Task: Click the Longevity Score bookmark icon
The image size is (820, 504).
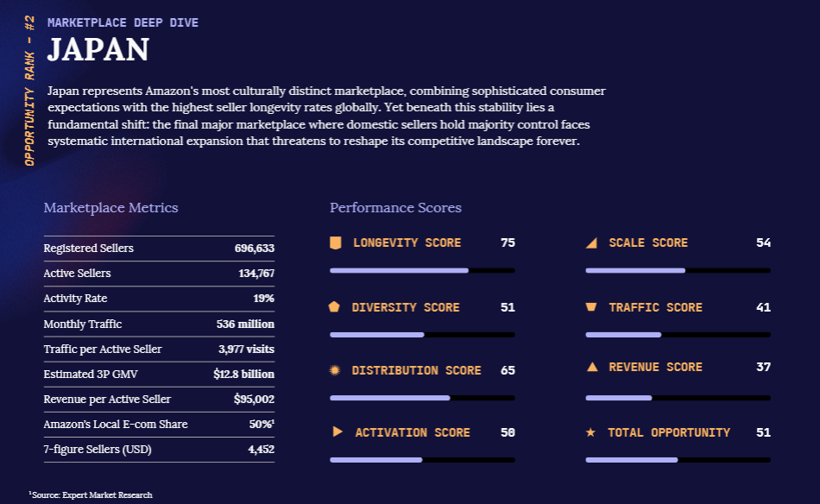Action: (336, 243)
